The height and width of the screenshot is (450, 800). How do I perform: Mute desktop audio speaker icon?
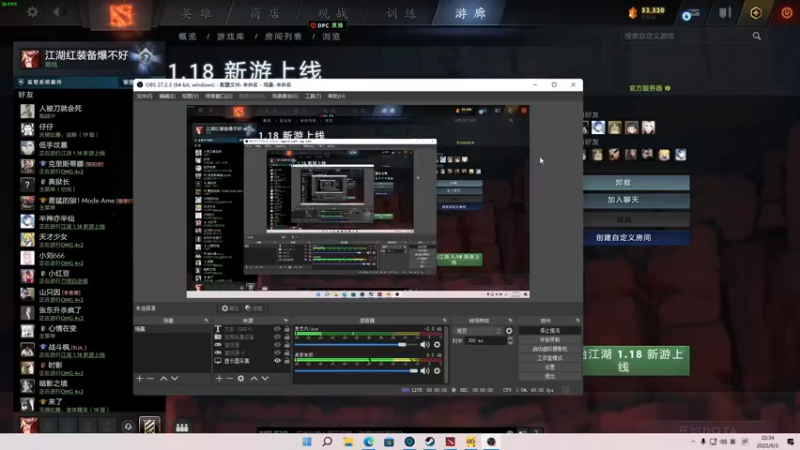point(424,371)
